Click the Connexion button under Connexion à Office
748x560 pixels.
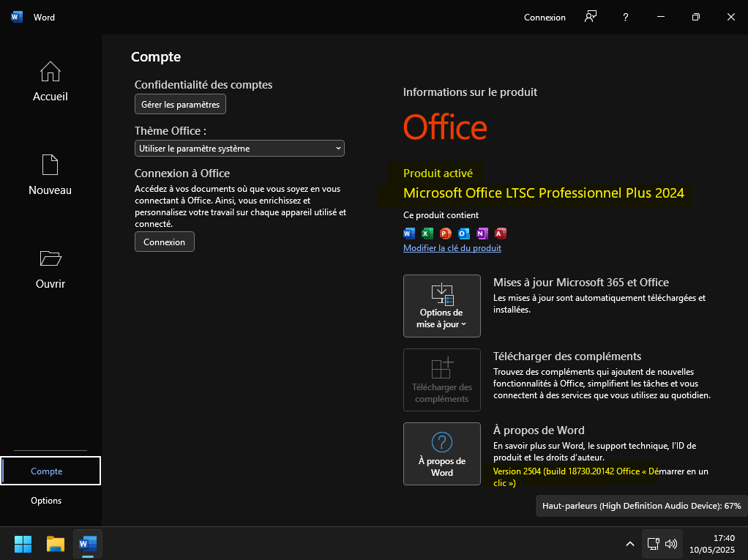(165, 242)
